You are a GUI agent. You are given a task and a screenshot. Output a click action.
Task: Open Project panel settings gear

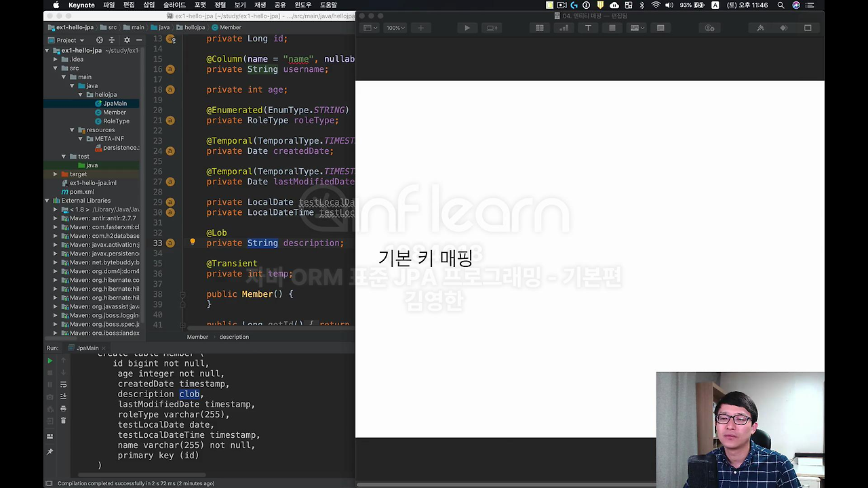[126, 40]
